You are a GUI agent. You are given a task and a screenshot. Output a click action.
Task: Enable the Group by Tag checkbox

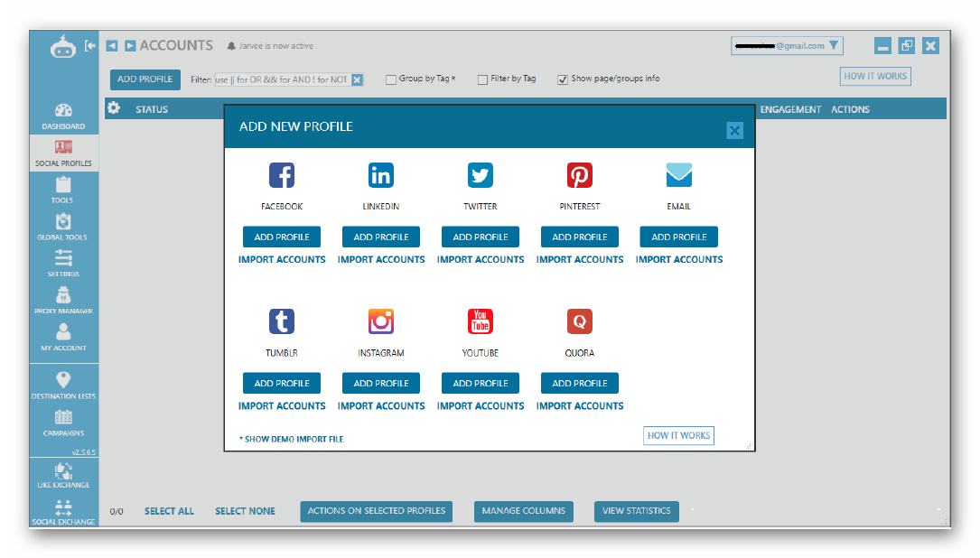391,79
